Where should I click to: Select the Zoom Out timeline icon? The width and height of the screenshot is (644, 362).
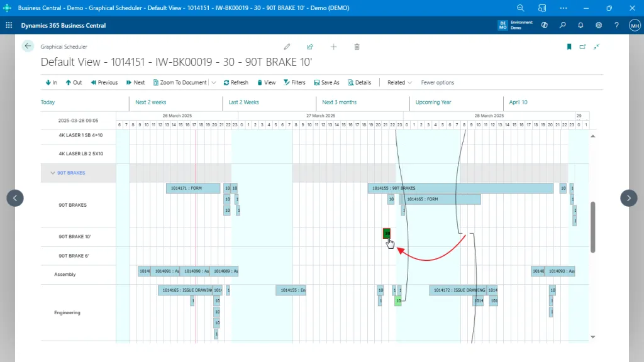pyautogui.click(x=74, y=82)
